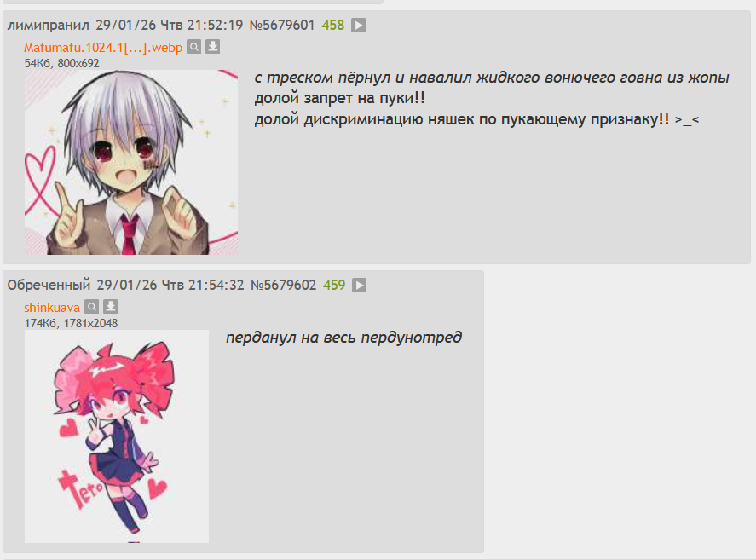Open the post menu arrow beside 459
Image resolution: width=756 pixels, height=560 pixels.
359,285
